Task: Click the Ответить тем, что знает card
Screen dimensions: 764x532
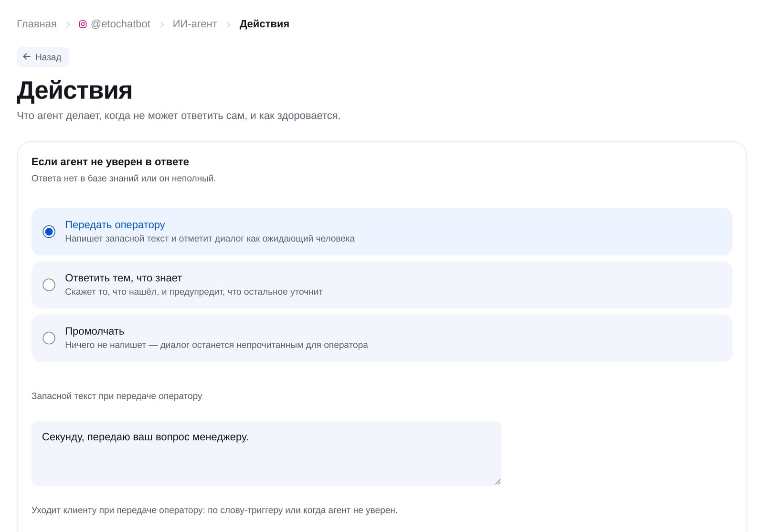Action: tap(382, 285)
